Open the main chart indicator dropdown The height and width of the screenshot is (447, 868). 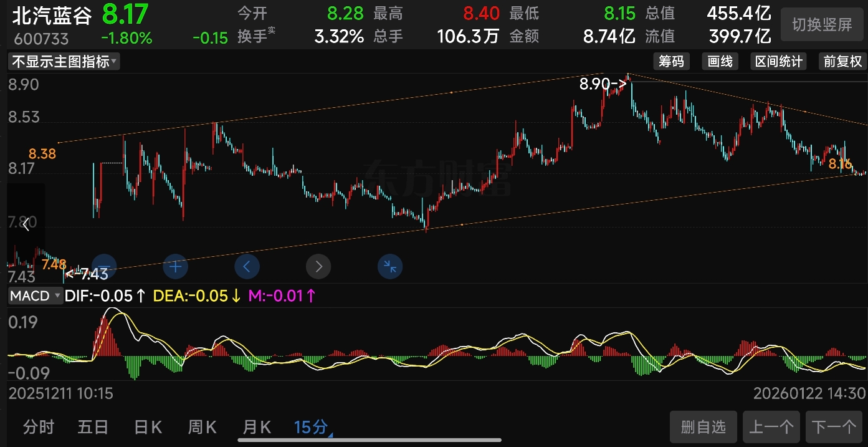pyautogui.click(x=64, y=61)
